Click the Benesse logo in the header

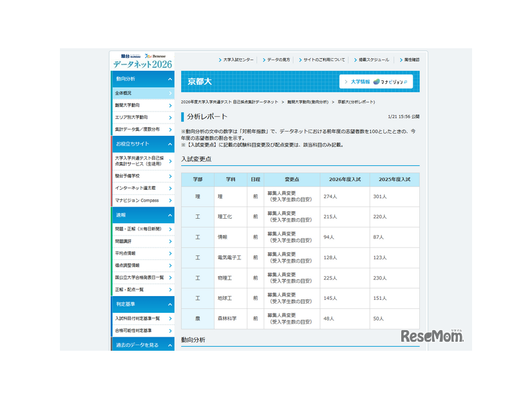point(156,55)
